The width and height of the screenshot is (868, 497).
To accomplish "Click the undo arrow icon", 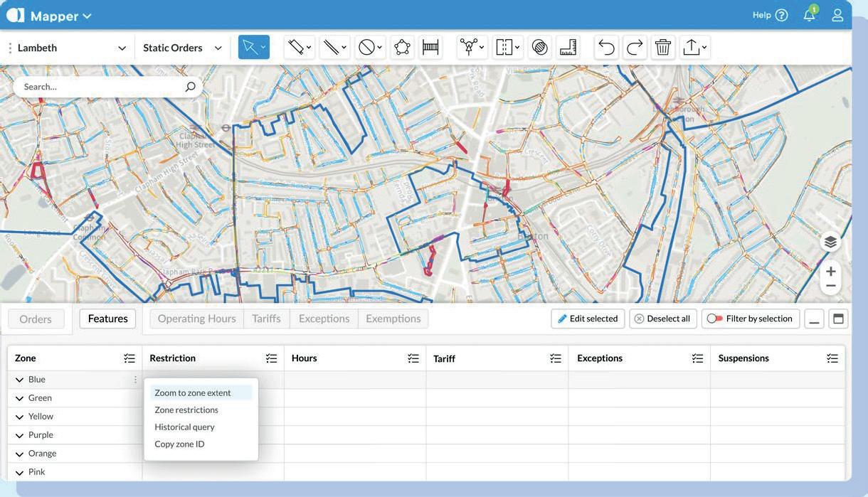I will tap(606, 48).
